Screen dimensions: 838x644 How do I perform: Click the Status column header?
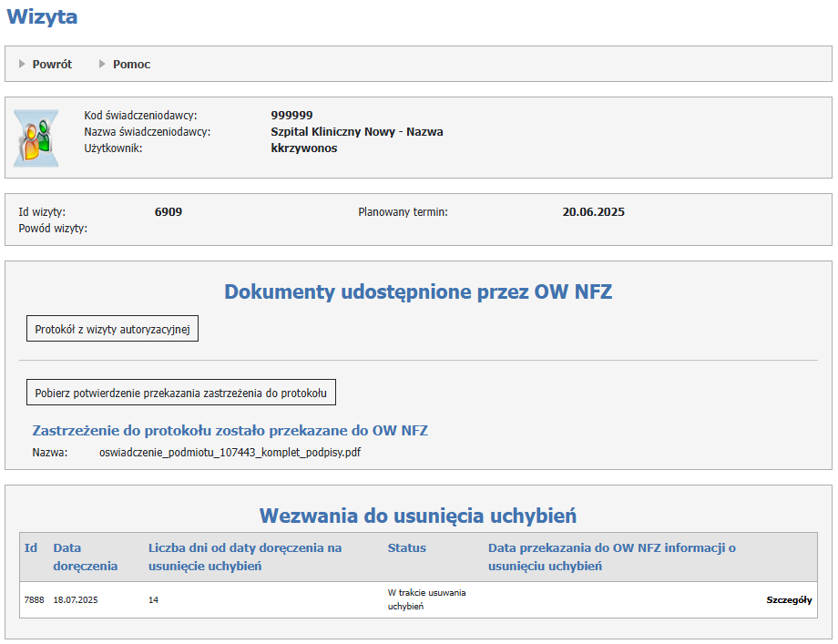pos(406,548)
